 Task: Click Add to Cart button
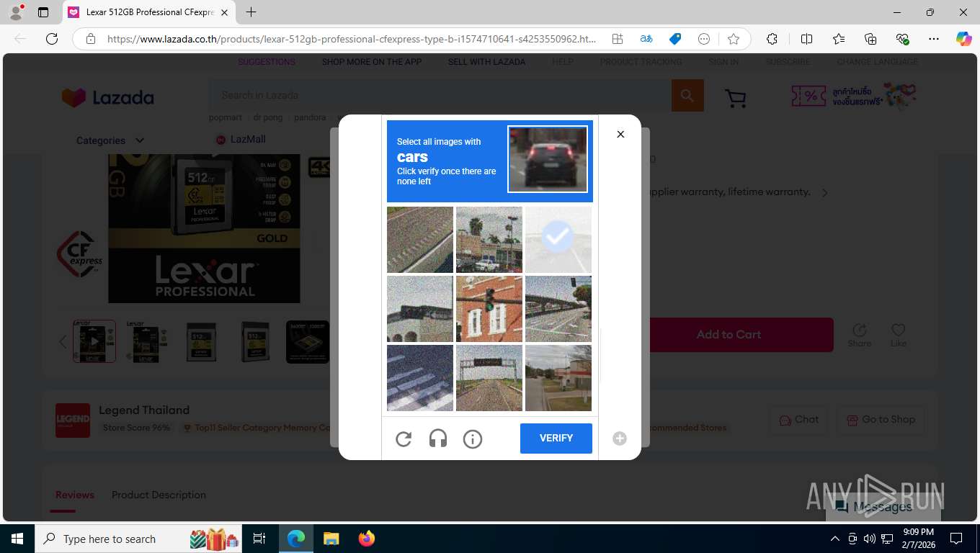pyautogui.click(x=729, y=335)
